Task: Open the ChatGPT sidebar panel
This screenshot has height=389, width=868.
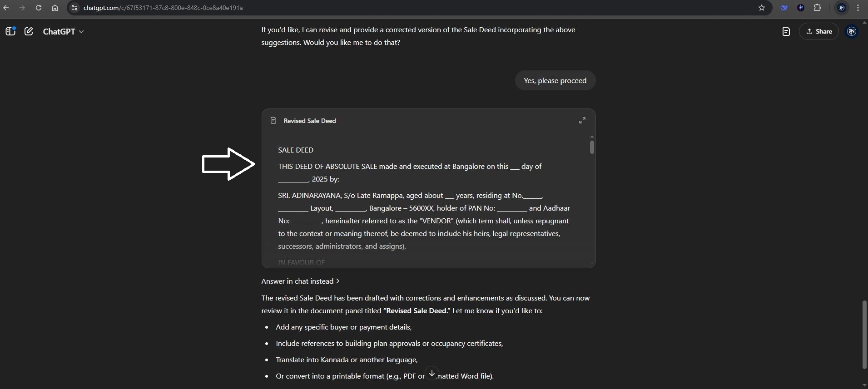Action: tap(10, 31)
